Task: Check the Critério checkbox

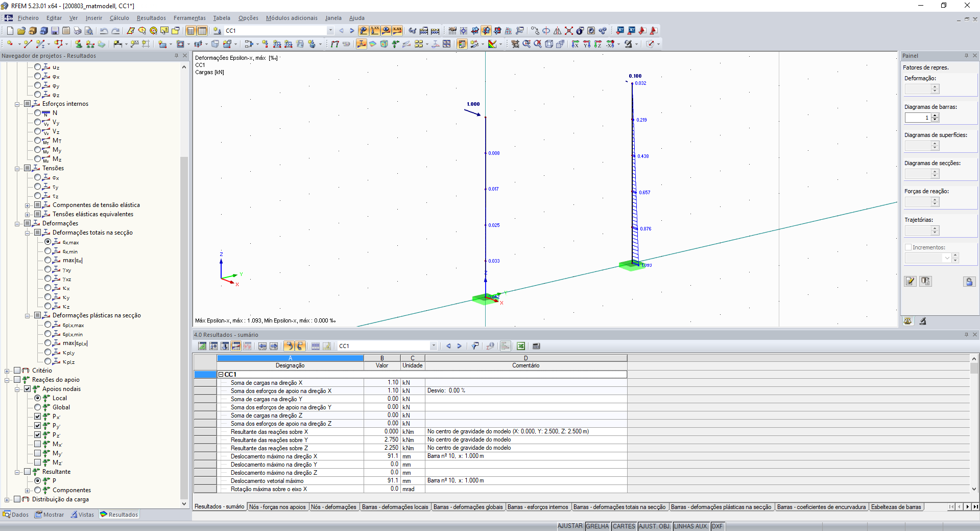Action: [17, 371]
